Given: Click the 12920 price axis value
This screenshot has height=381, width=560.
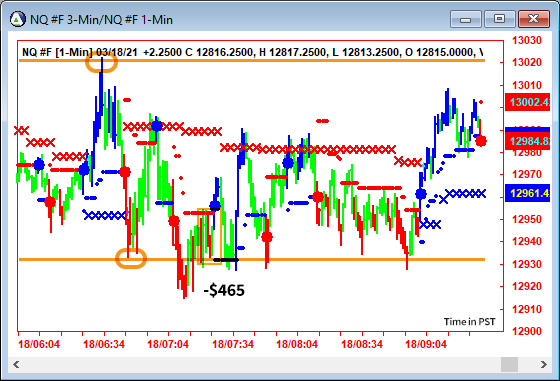Looking at the screenshot, I should pos(527,286).
